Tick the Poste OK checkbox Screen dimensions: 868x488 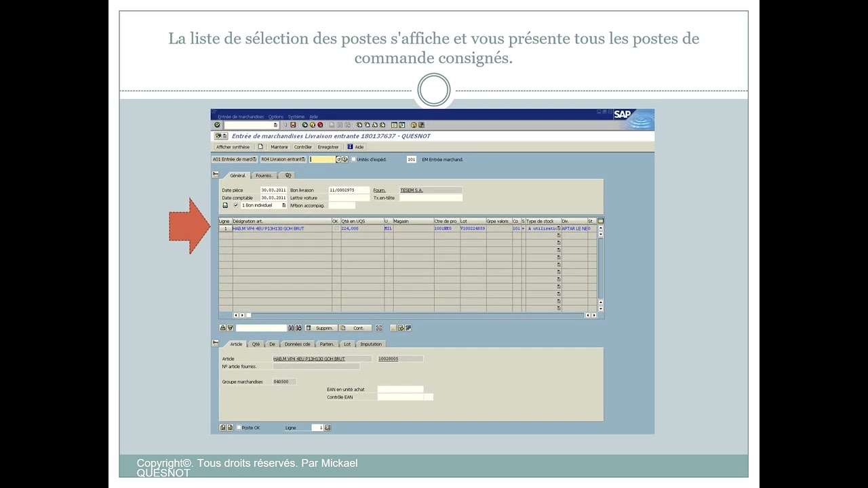[239, 428]
